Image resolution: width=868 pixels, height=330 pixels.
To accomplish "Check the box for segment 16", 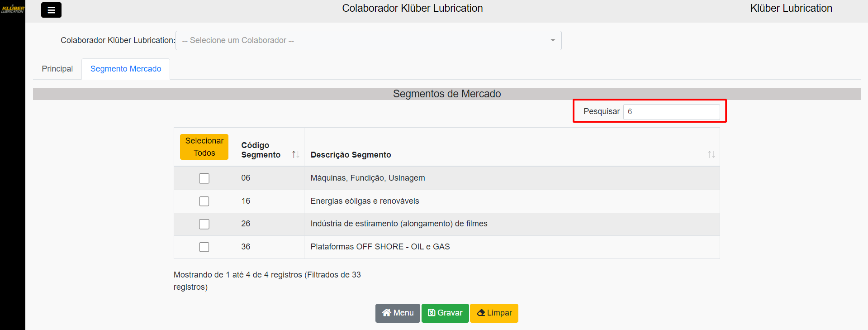I will click(204, 201).
